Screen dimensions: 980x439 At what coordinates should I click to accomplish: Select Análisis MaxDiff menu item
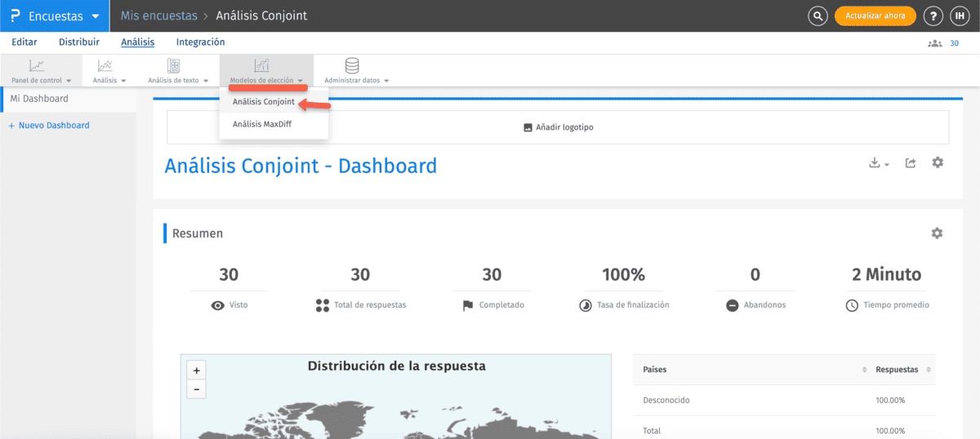(x=262, y=125)
